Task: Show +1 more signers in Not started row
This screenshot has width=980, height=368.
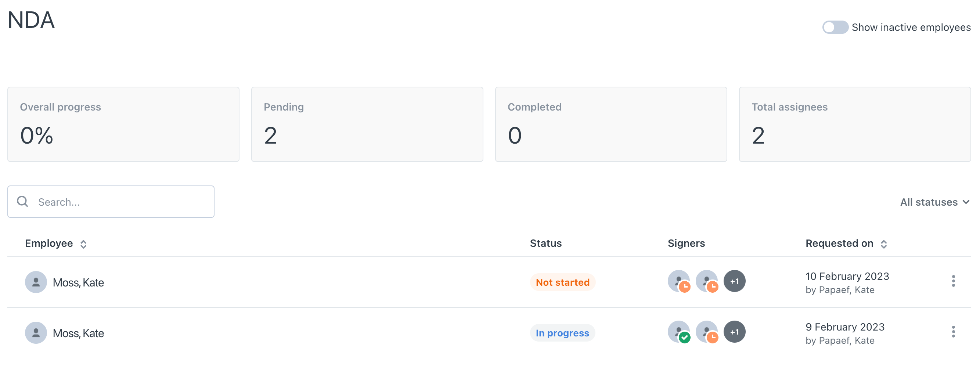Action: click(734, 281)
